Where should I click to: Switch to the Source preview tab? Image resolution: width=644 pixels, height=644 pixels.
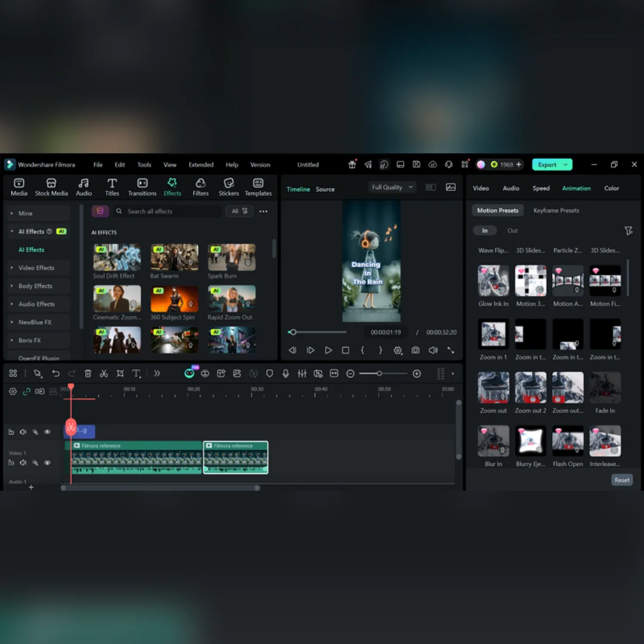click(325, 190)
